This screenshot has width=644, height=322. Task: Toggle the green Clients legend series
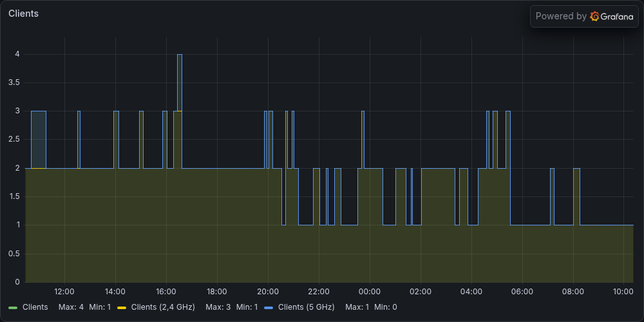click(x=35, y=307)
